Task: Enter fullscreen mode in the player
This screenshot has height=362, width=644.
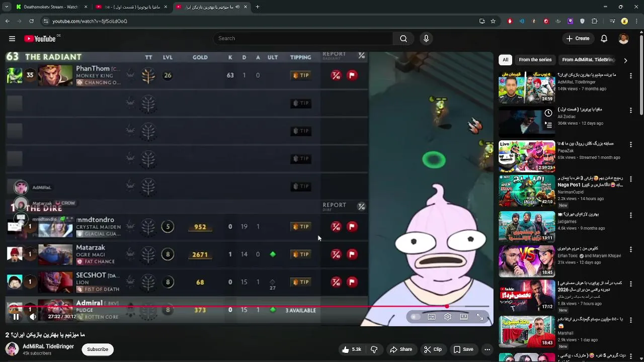Action: click(x=480, y=317)
